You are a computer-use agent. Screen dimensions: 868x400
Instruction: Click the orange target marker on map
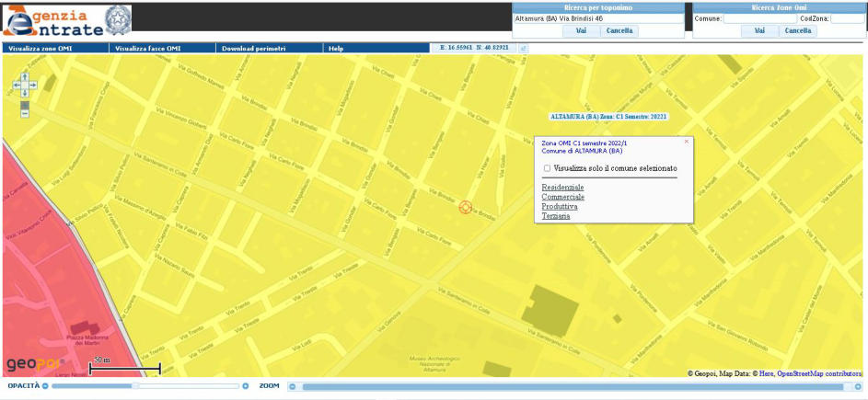(465, 208)
